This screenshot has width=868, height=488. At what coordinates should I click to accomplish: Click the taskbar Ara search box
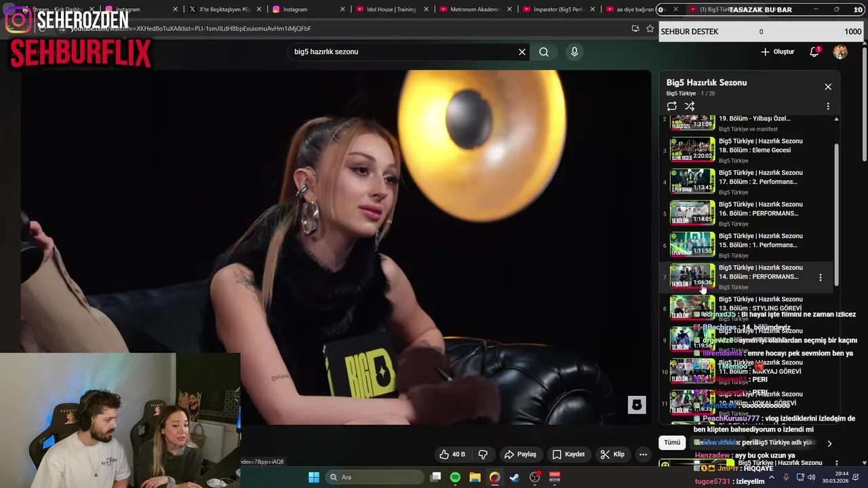(x=373, y=477)
